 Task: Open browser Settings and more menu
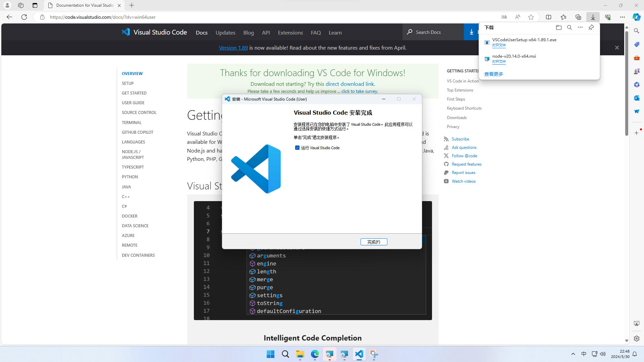pos(622,17)
